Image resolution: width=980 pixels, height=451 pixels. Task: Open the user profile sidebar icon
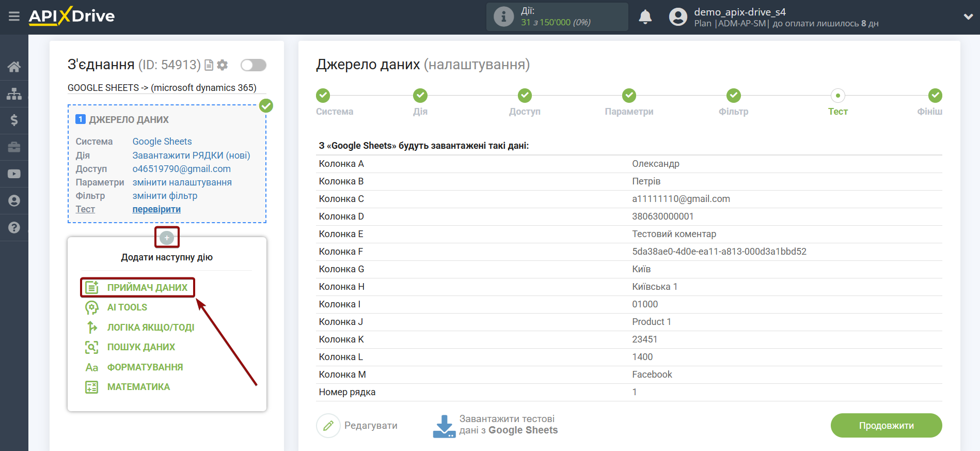pos(14,201)
